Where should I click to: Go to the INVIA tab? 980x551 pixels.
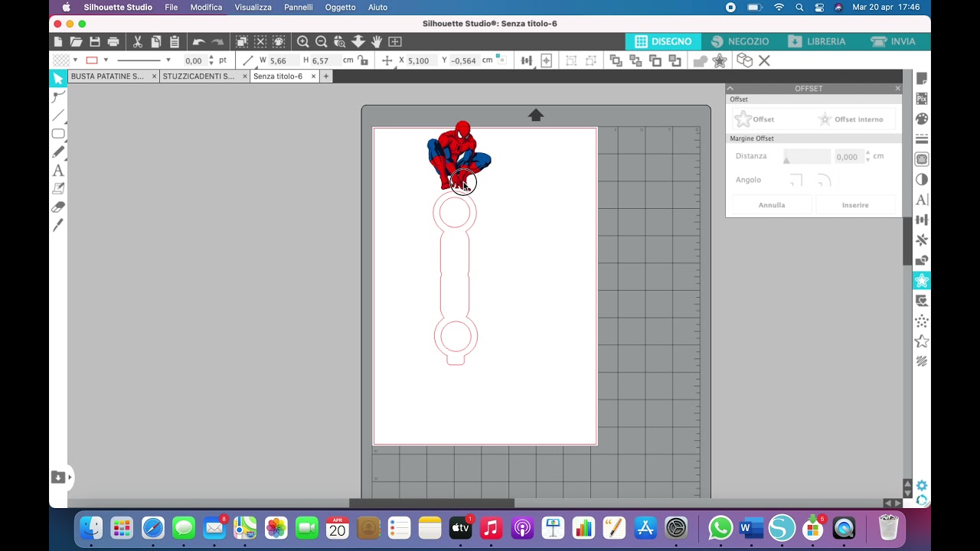point(893,41)
